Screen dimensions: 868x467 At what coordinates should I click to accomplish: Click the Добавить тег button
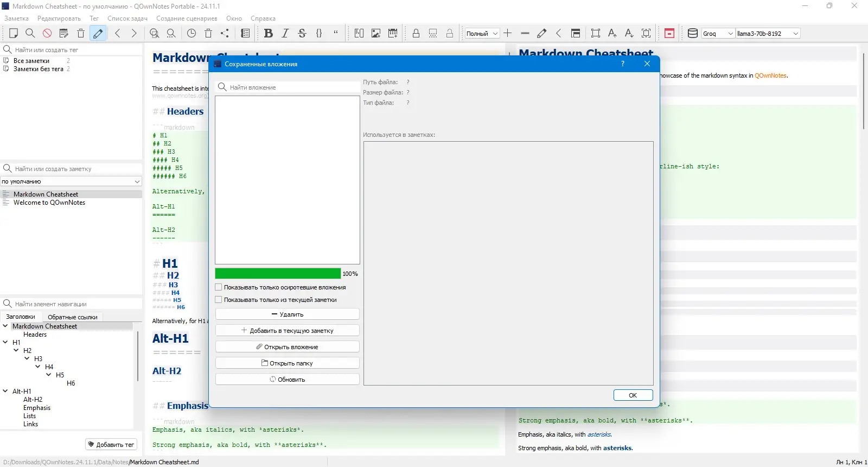[x=111, y=445]
